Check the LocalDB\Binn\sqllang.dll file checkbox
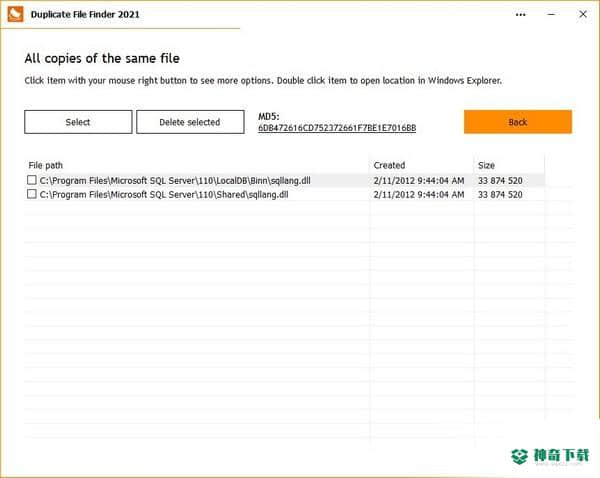600x478 pixels. [x=32, y=180]
